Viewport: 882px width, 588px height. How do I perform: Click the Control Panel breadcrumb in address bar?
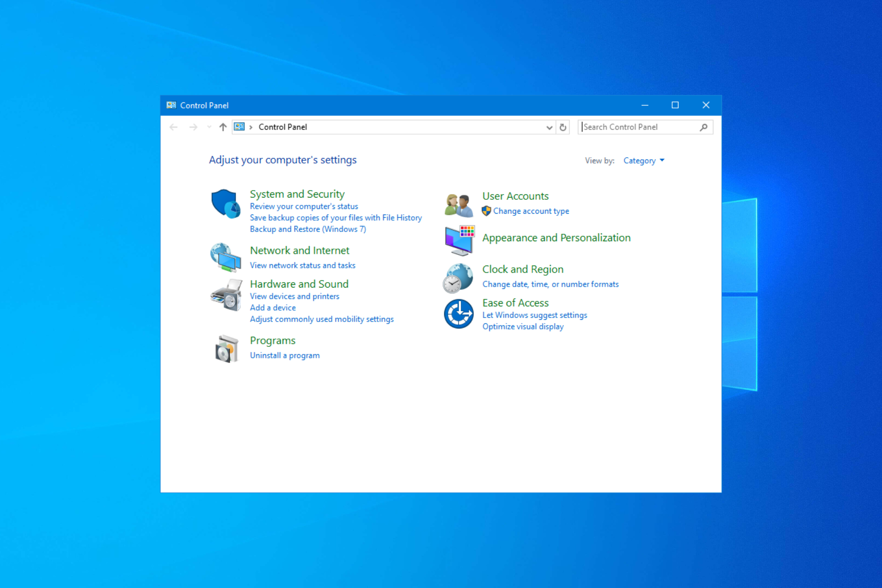(283, 127)
